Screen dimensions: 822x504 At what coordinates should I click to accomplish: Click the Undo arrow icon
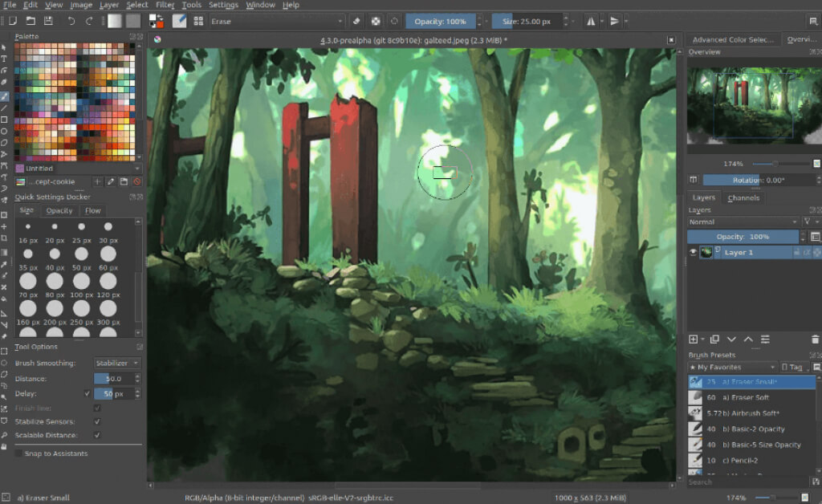click(x=71, y=21)
